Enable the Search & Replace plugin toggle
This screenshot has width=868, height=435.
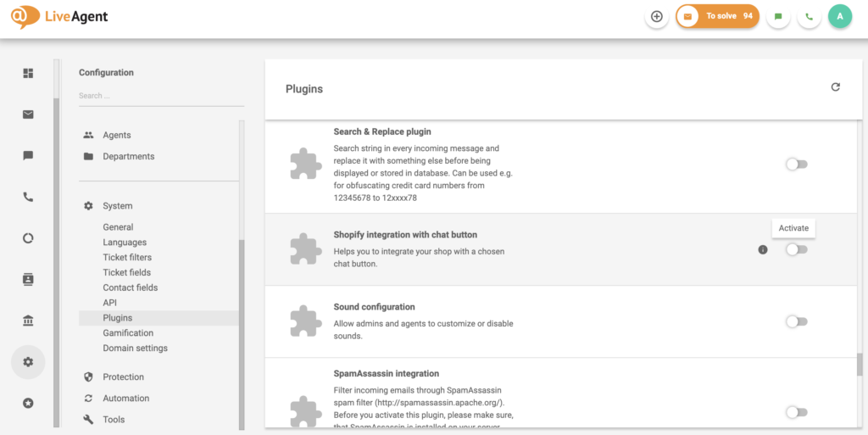pos(796,165)
